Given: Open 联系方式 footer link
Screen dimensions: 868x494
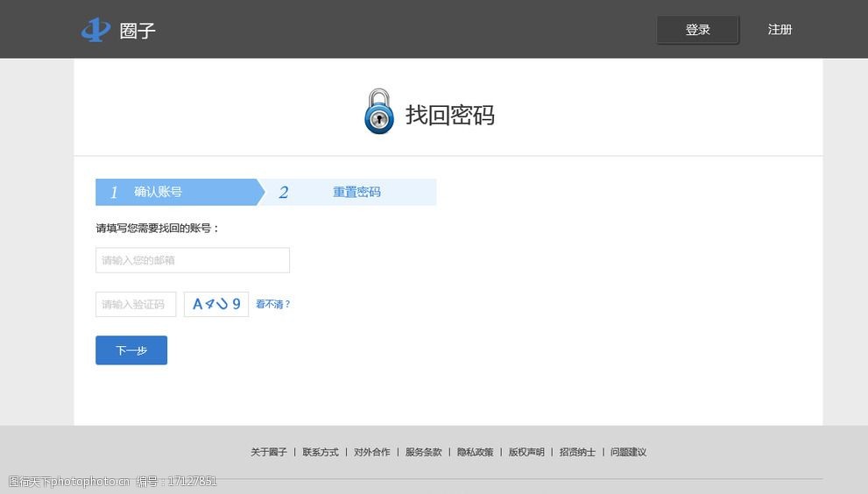Looking at the screenshot, I should click(x=321, y=452).
